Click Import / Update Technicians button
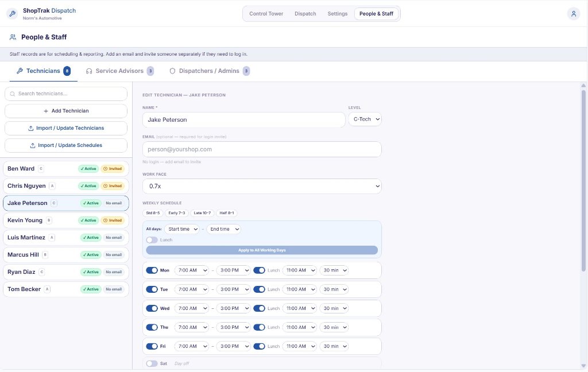Screen dimensions: 588x372 pyautogui.click(x=66, y=128)
